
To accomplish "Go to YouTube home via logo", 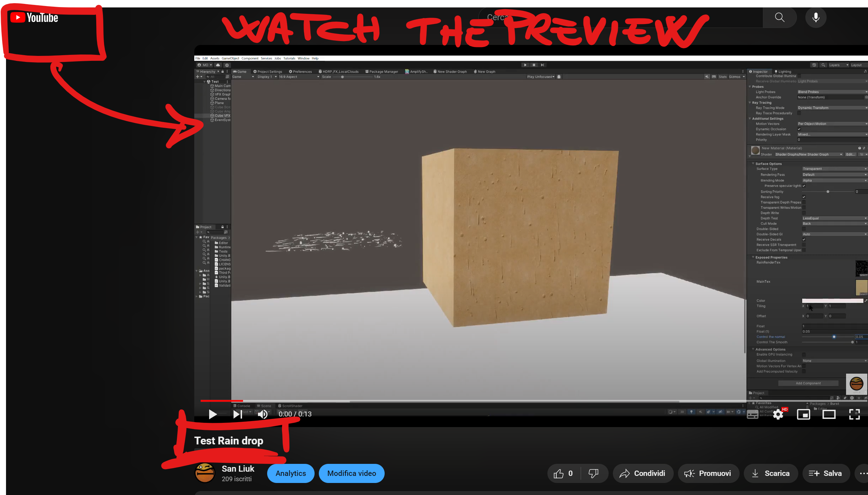I will coord(34,17).
